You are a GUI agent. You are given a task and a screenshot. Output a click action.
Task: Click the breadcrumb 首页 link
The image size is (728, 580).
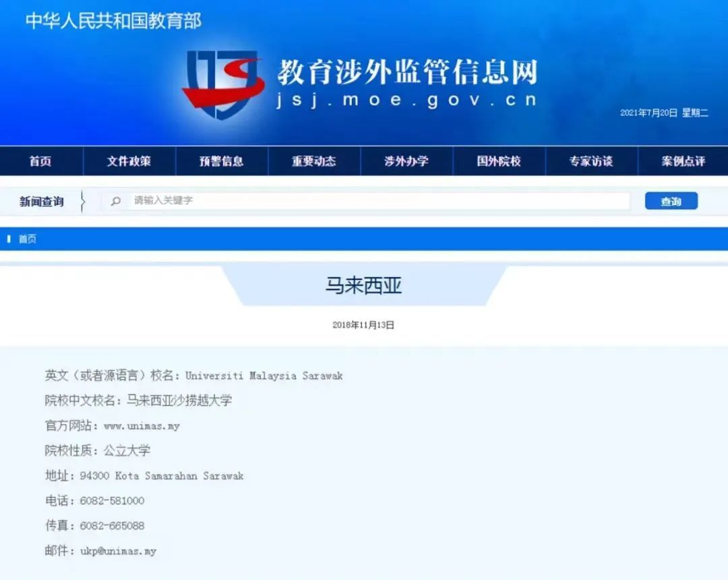(x=27, y=239)
